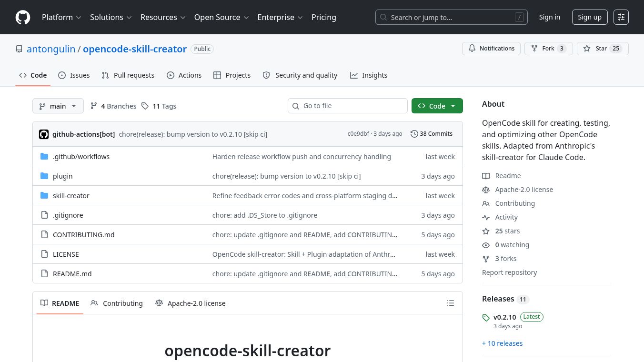Expand the Platform menu chevron

tap(79, 17)
